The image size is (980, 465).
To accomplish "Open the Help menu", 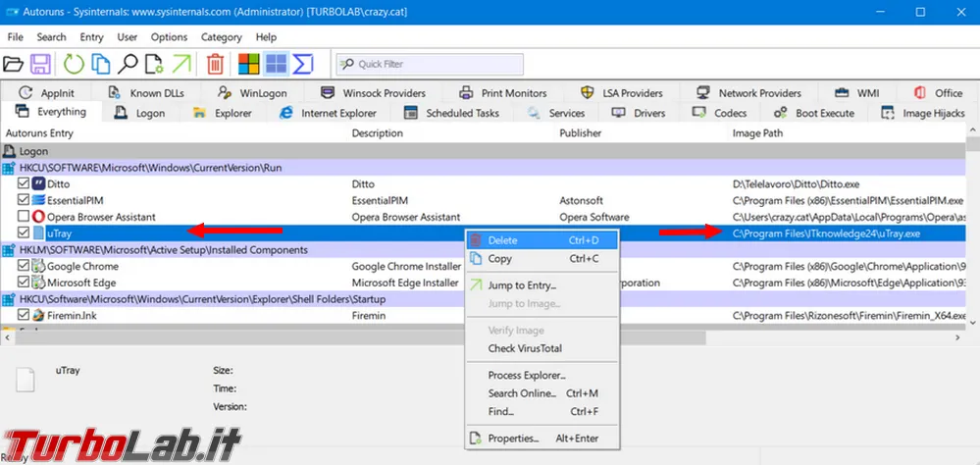I will [266, 37].
